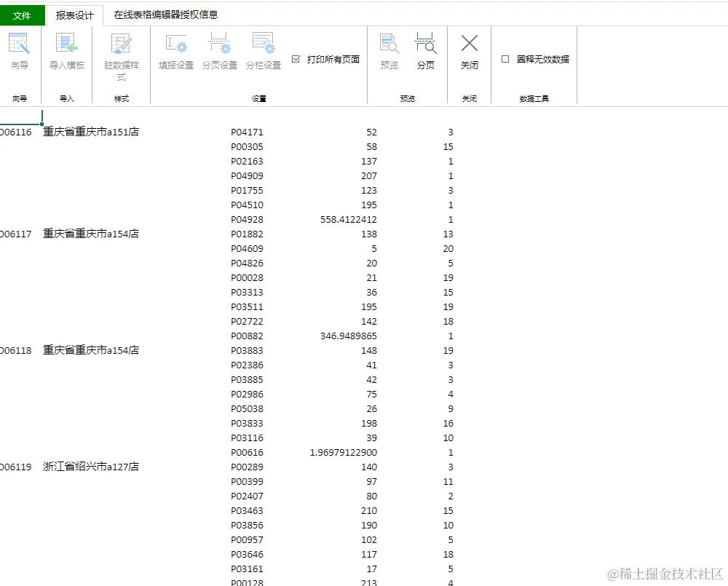Click the value 1.96979122900
The width and height of the screenshot is (728, 586).
pyautogui.click(x=344, y=453)
